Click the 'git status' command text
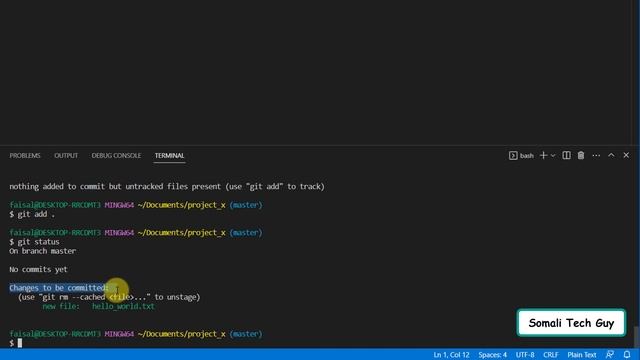The width and height of the screenshot is (640, 360). click(38, 242)
